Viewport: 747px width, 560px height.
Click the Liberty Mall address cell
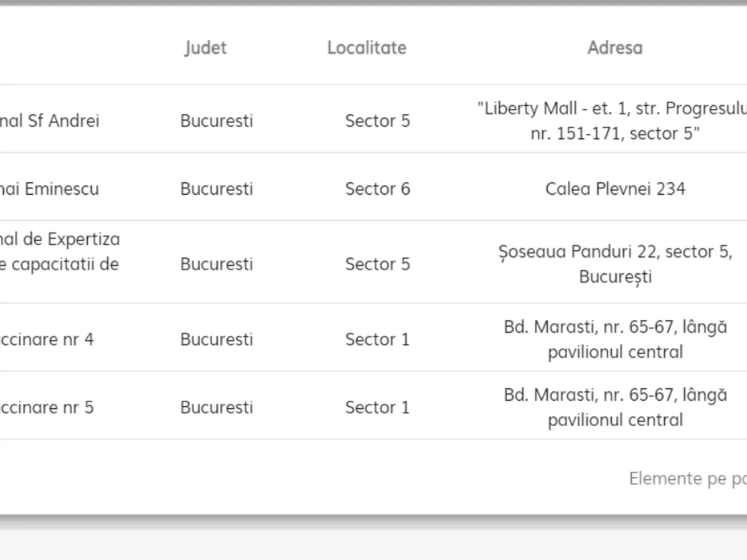614,121
